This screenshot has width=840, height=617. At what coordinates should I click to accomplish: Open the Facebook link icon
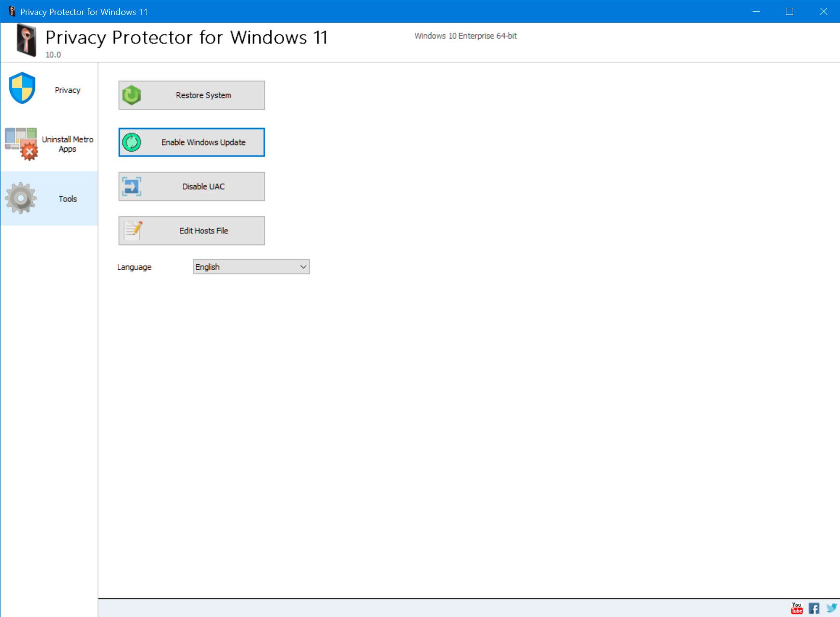tap(814, 608)
